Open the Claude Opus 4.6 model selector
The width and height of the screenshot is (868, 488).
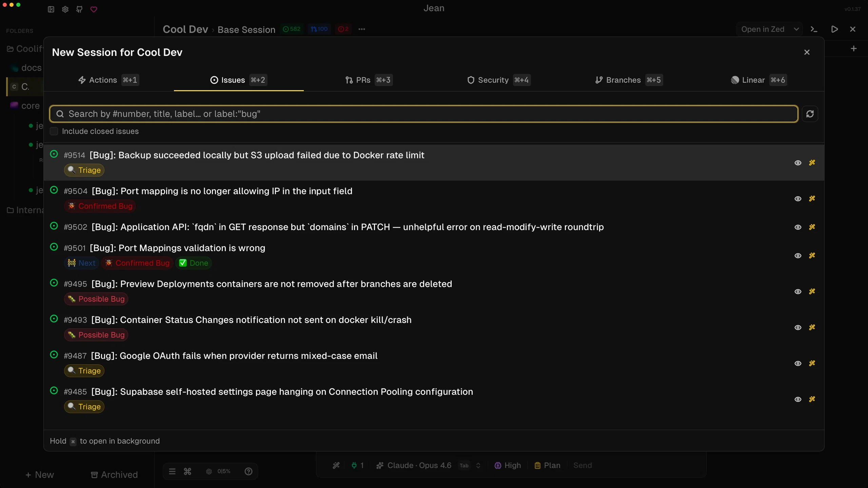tap(419, 465)
